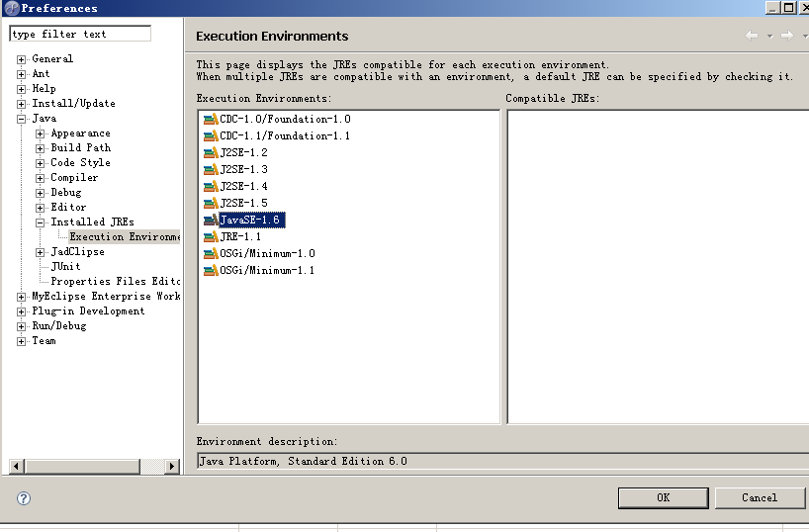Viewport: 809px width, 532px height.
Task: Click the CDC-1.0/Foundation-1.0 environment icon
Action: coord(210,119)
